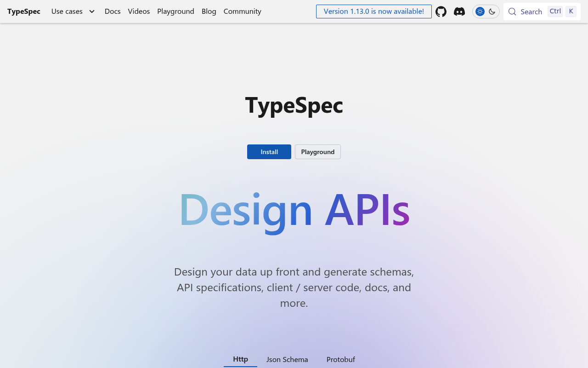Open the Discord community icon
The width and height of the screenshot is (588, 368).
coord(459,11)
